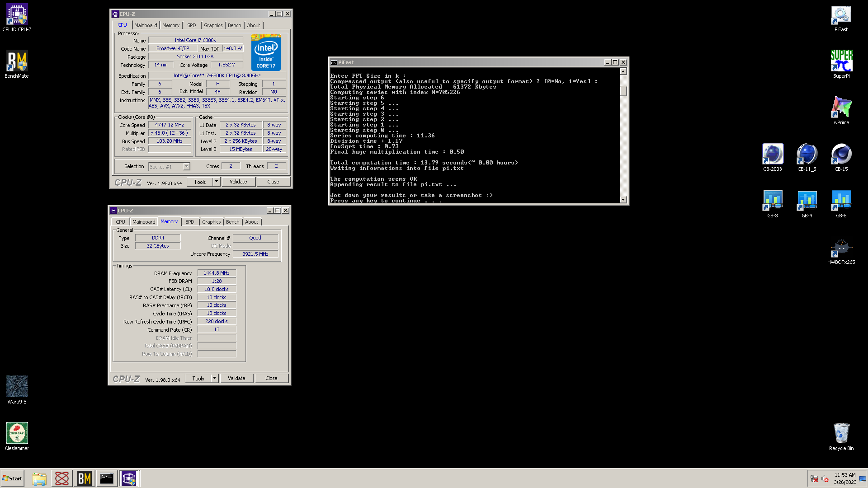Open GB-5 desktop shortcut
Image resolution: width=868 pixels, height=488 pixels.
(841, 204)
